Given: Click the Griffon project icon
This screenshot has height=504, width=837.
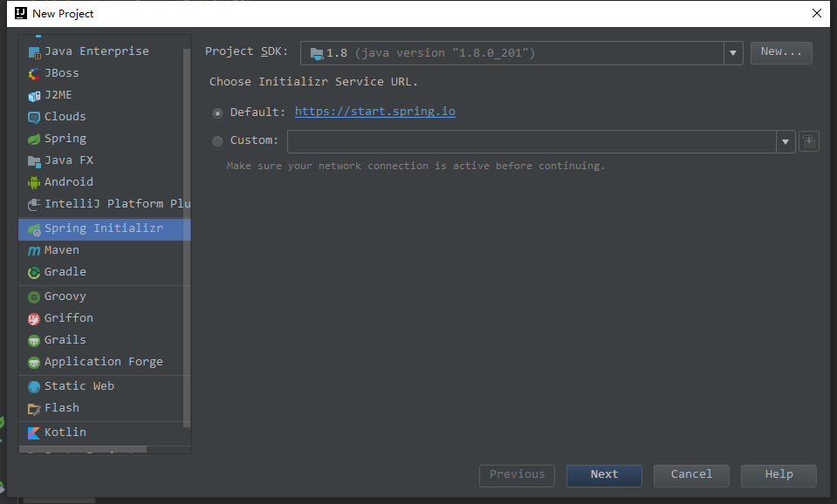Looking at the screenshot, I should click(34, 318).
